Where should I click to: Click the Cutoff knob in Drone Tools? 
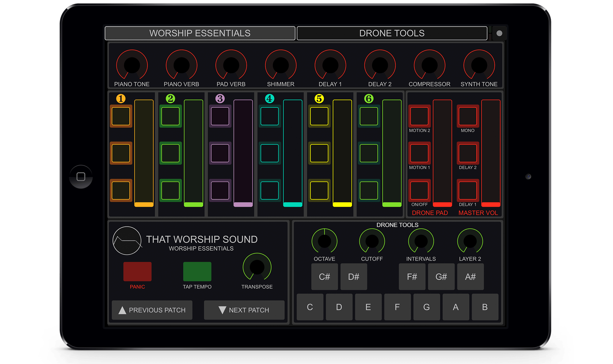372,241
